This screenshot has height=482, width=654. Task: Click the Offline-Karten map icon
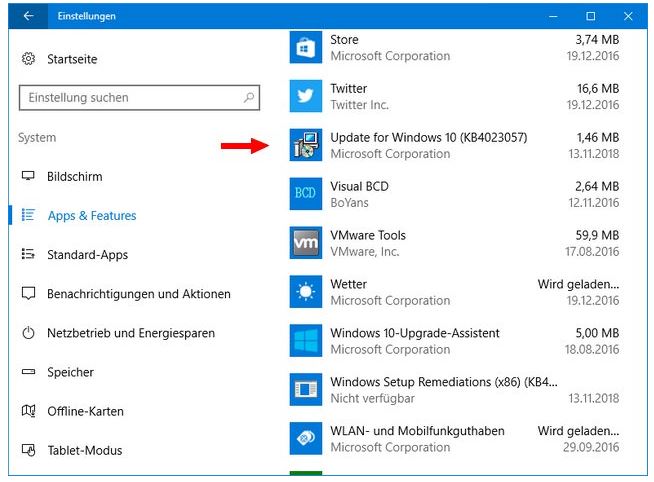pyautogui.click(x=28, y=411)
